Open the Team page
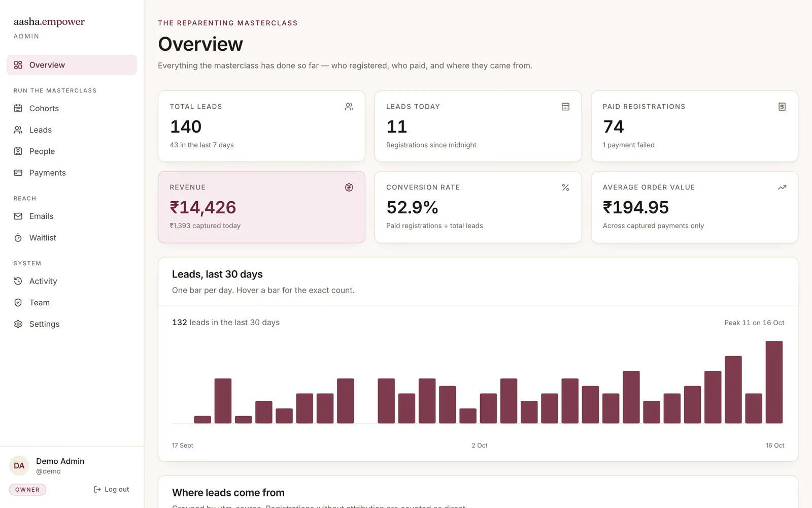Image resolution: width=812 pixels, height=508 pixels. [72, 303]
